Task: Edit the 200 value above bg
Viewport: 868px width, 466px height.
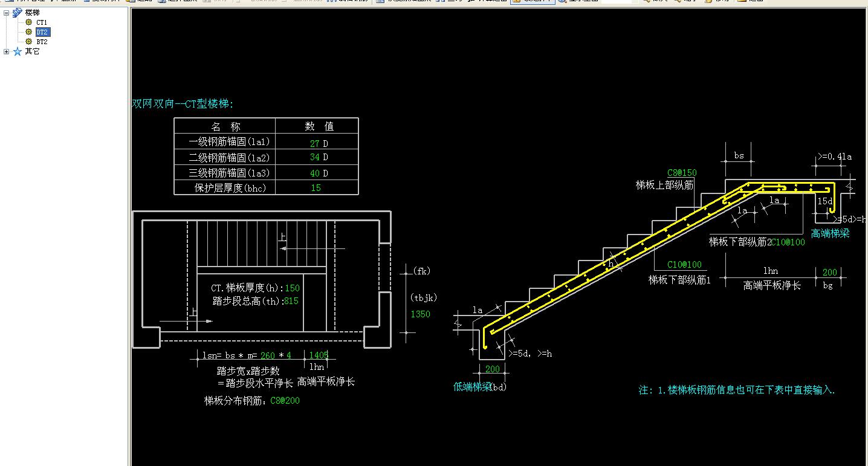Action: pyautogui.click(x=830, y=273)
